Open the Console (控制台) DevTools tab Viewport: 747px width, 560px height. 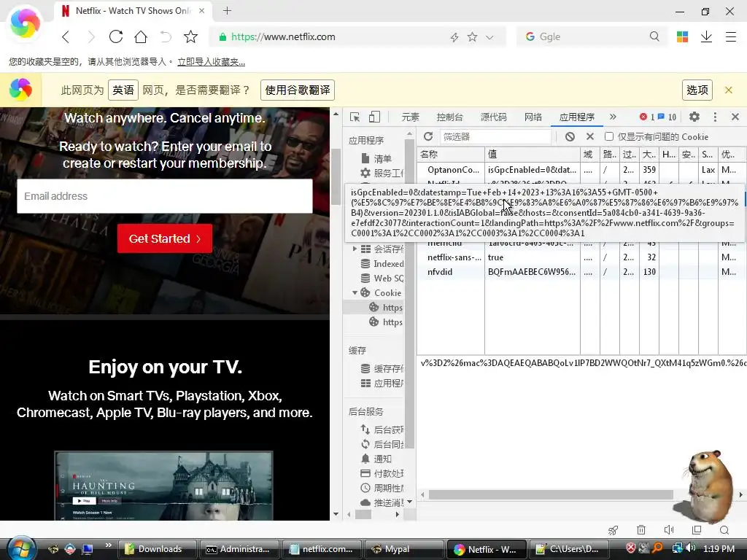(x=449, y=117)
